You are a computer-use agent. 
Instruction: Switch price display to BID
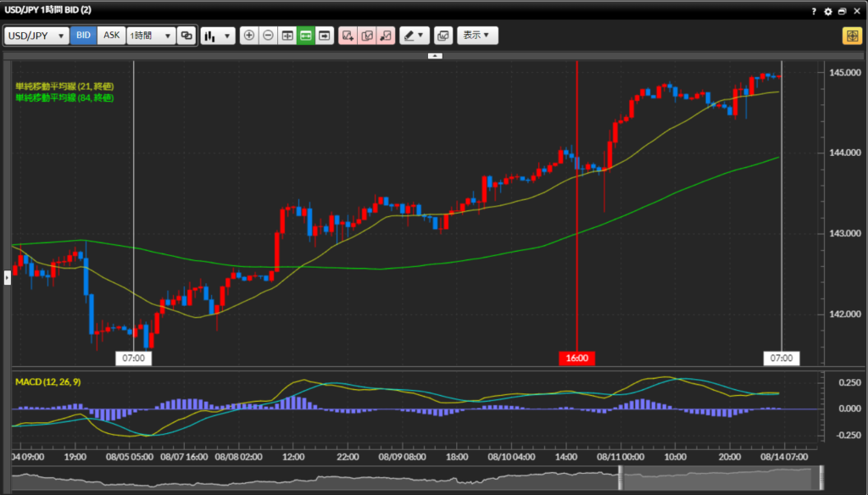tap(83, 36)
